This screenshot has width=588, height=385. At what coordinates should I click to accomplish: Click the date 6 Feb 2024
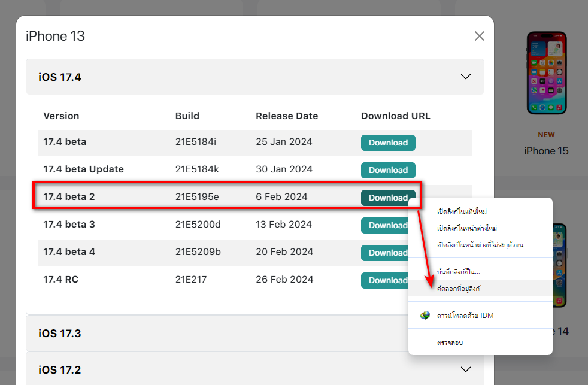coord(281,197)
